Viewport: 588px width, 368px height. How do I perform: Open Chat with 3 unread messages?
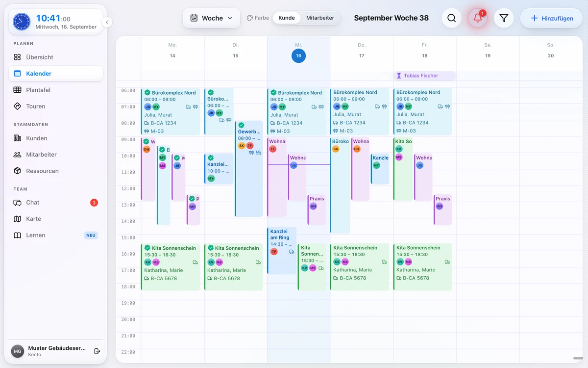tap(56, 202)
